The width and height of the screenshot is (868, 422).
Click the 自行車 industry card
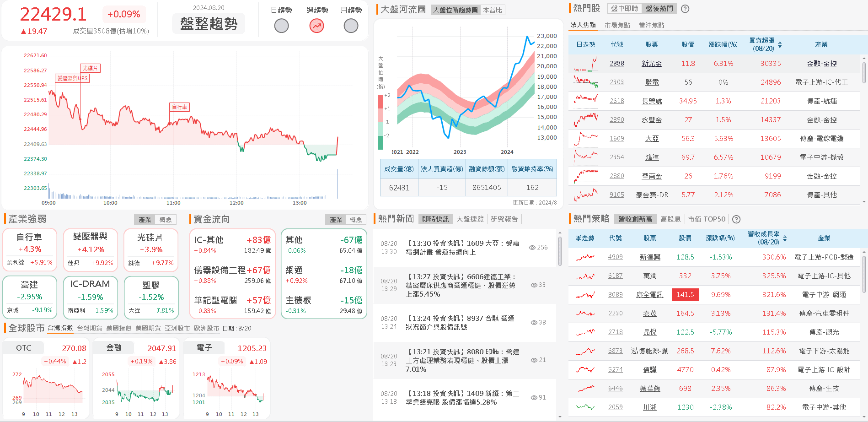[x=30, y=250]
